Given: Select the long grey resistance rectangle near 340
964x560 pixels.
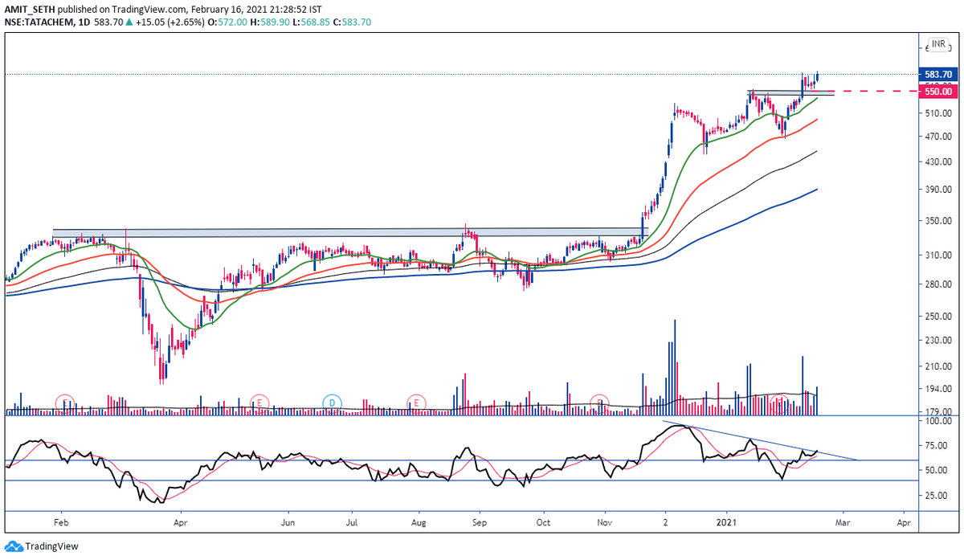Looking at the screenshot, I should [x=350, y=232].
